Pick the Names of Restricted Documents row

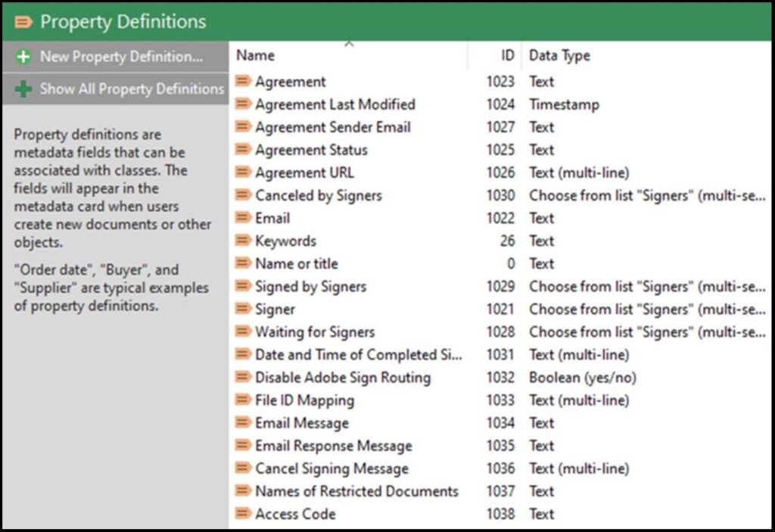[356, 491]
